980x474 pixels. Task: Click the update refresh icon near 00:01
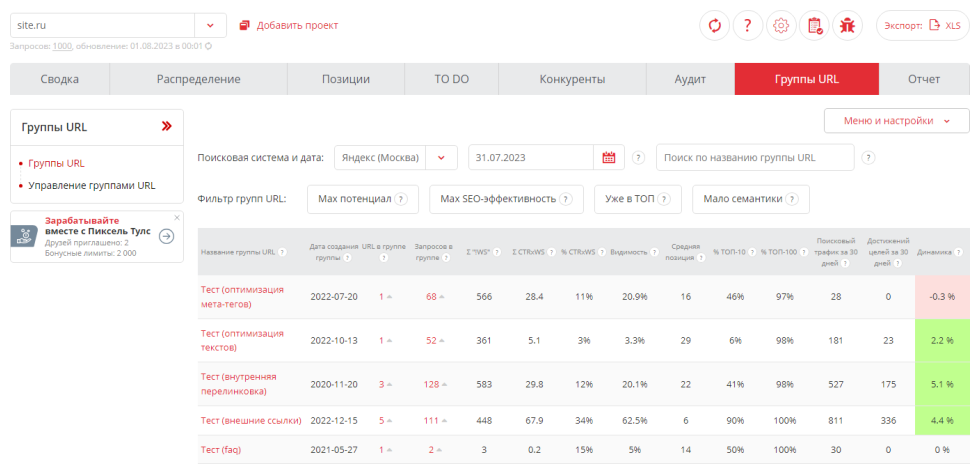click(x=209, y=46)
